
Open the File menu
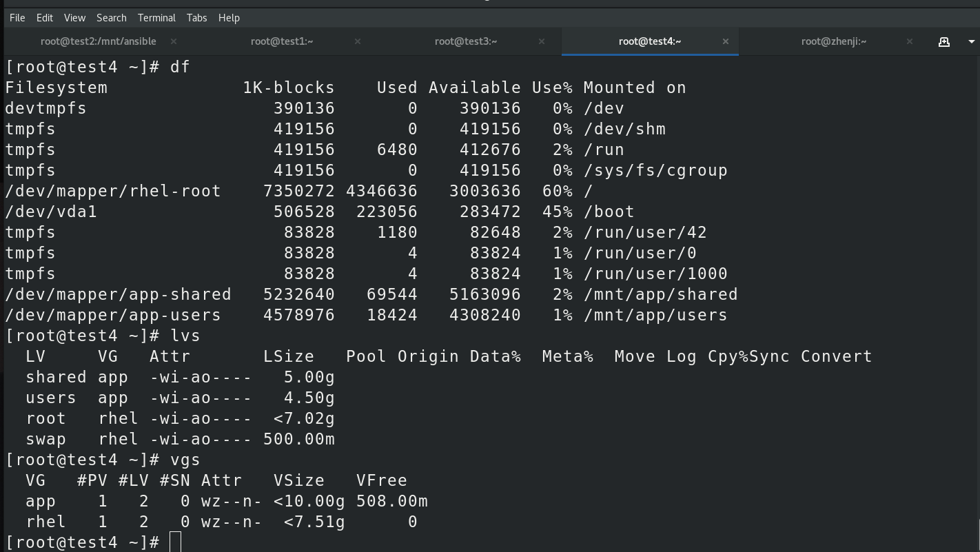(17, 17)
